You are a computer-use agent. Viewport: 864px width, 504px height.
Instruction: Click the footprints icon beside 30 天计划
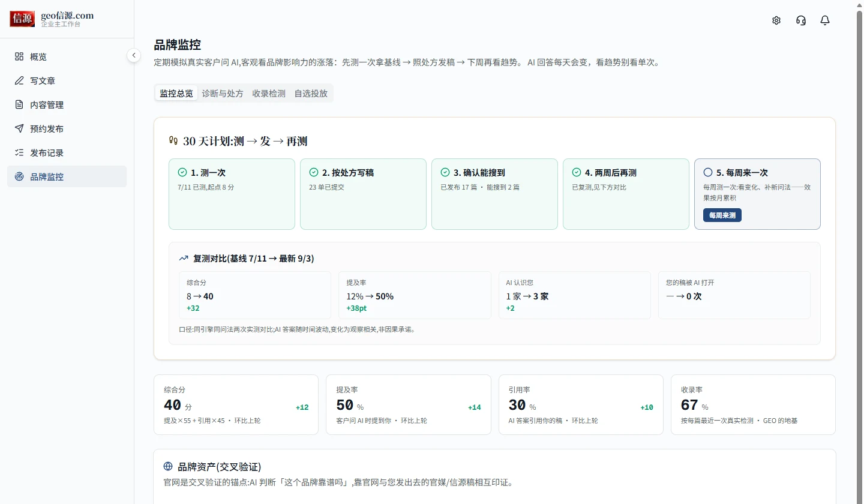tap(174, 142)
